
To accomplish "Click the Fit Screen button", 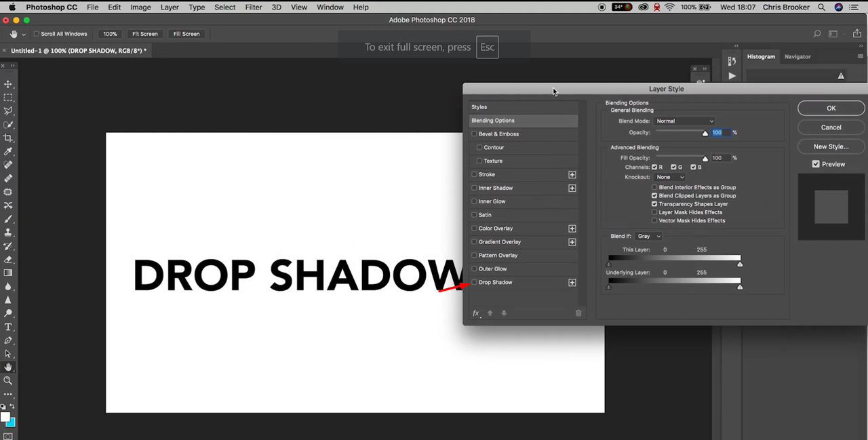I will [145, 34].
